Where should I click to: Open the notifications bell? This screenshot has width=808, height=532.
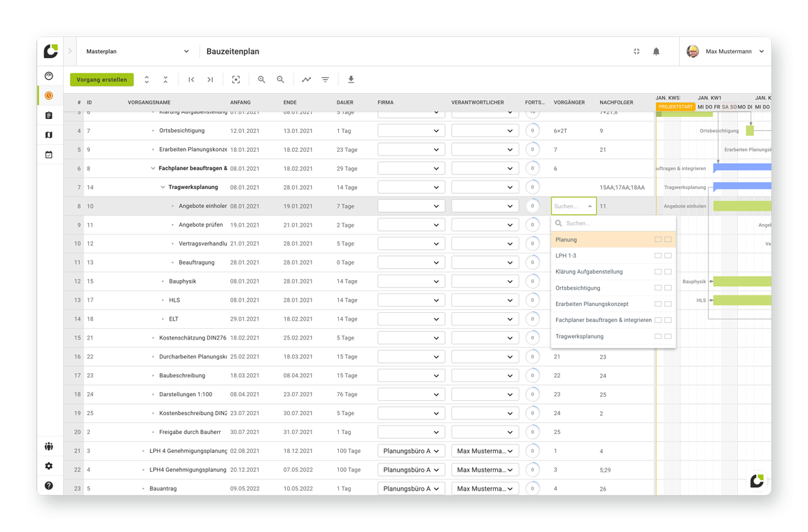(656, 52)
